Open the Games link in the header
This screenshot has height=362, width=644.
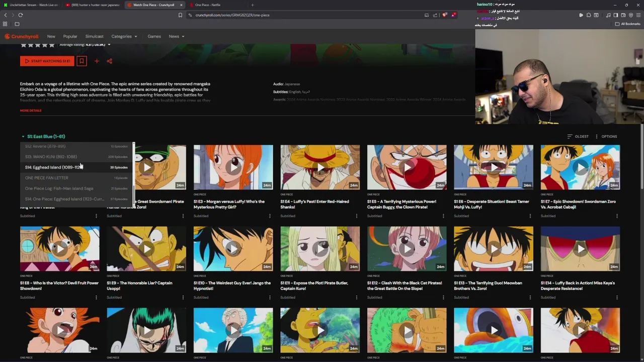(x=154, y=36)
